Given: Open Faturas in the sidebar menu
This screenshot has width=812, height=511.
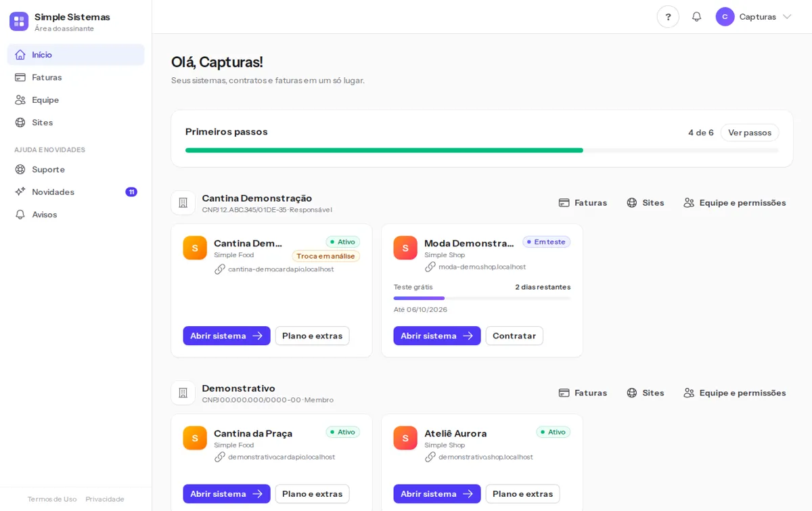Looking at the screenshot, I should click(76, 77).
